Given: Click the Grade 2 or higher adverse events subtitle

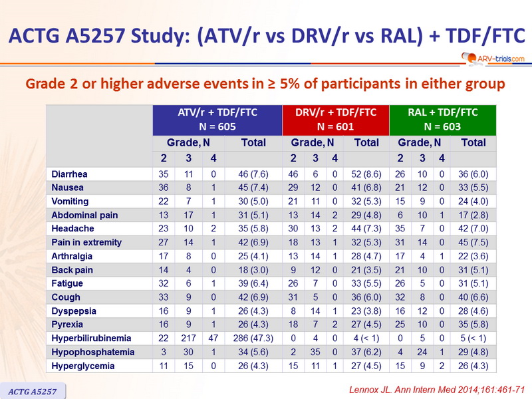Looking at the screenshot, I should 266,84.
